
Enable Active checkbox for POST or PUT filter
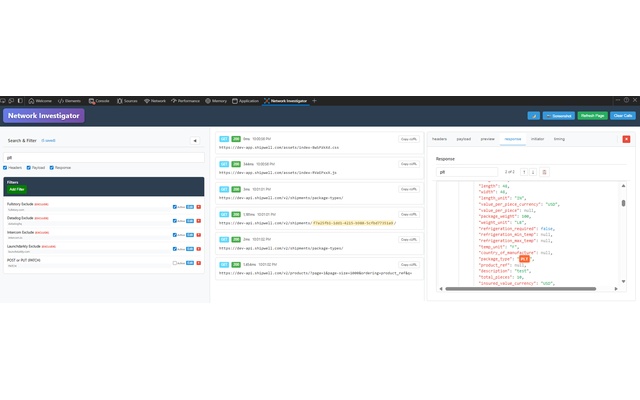tap(175, 263)
